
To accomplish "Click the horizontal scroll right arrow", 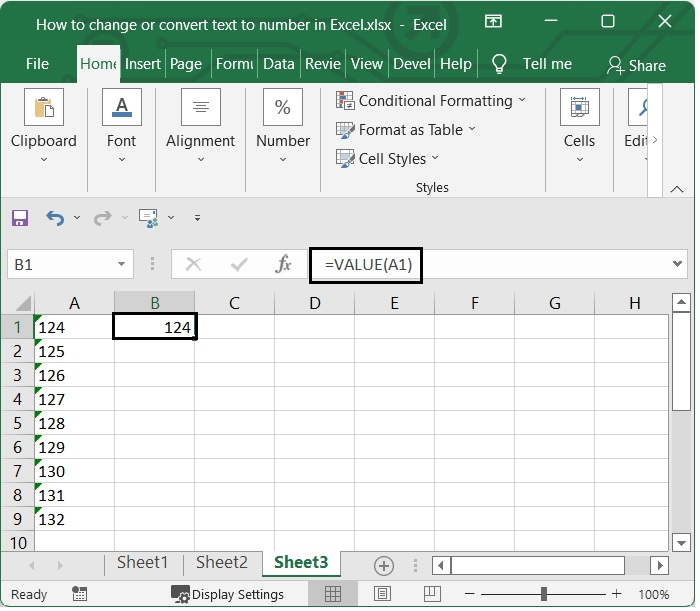I will tap(659, 565).
